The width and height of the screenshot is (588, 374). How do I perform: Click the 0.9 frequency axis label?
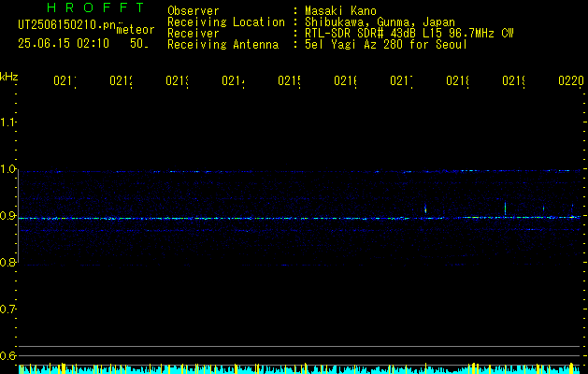coord(7,216)
